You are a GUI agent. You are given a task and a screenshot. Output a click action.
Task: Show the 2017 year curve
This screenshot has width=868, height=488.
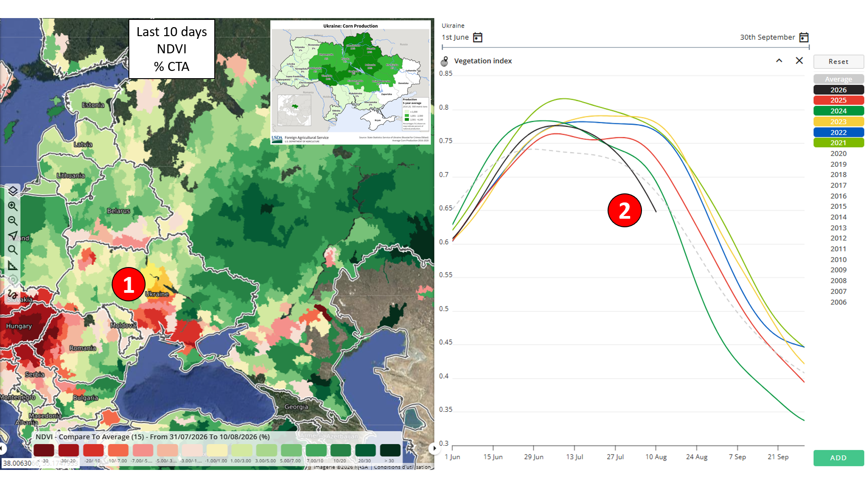click(839, 185)
